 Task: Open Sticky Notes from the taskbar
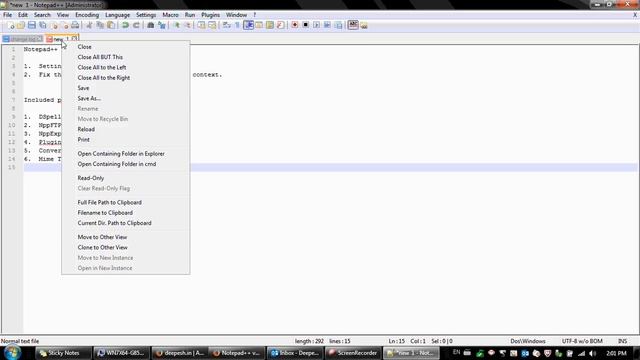point(63,353)
